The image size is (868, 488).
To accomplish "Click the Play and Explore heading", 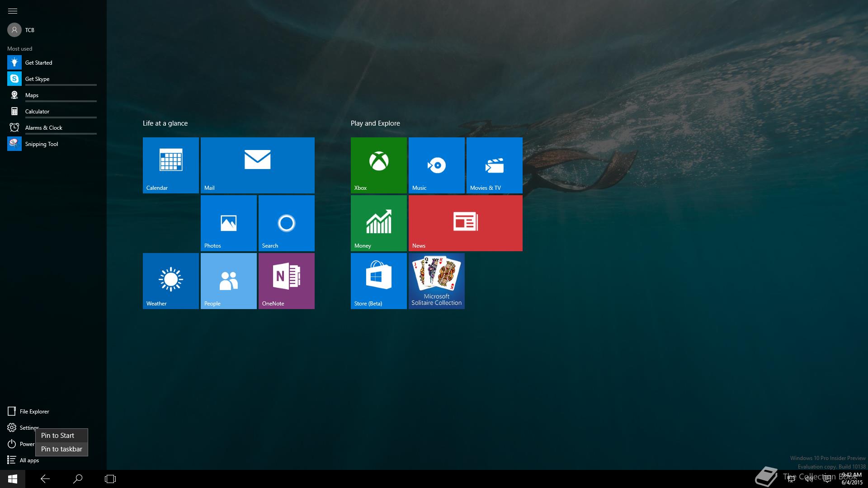I will 375,123.
